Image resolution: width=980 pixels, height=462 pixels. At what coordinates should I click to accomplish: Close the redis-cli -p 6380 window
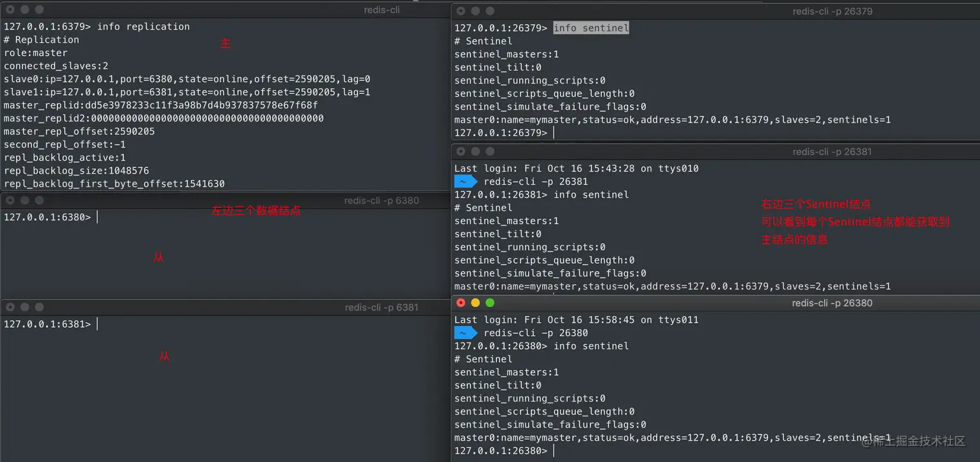click(10, 200)
